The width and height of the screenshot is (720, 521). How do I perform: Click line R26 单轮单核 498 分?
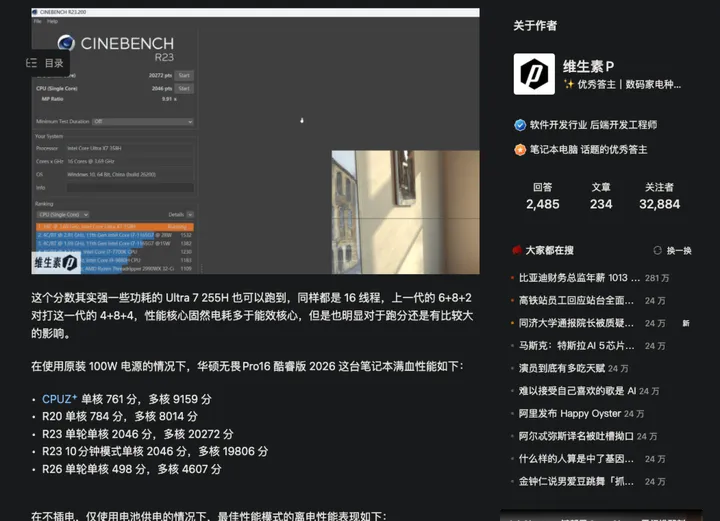pyautogui.click(x=132, y=469)
